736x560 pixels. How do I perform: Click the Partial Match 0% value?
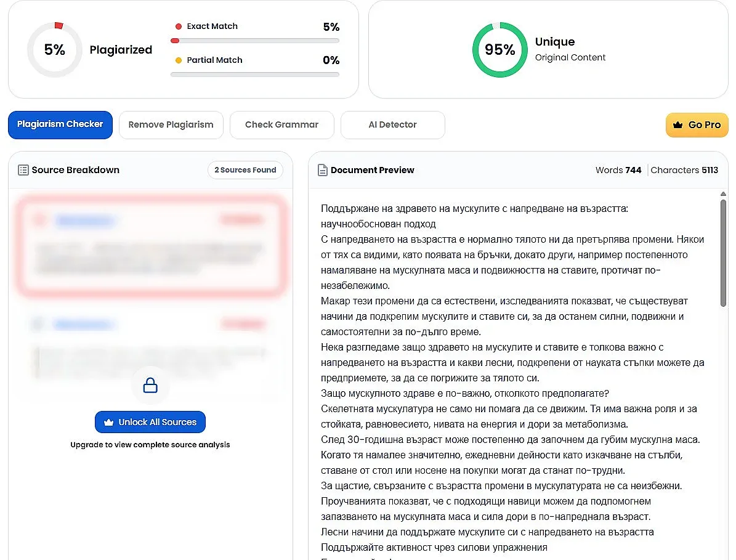tap(331, 60)
